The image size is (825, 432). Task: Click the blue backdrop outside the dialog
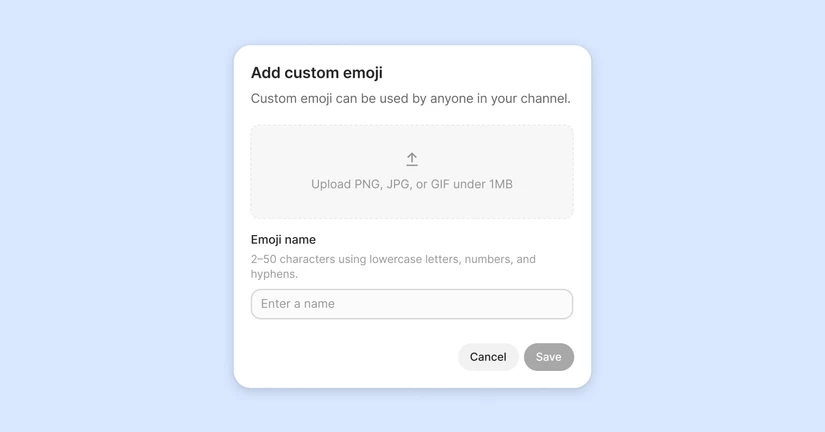pyautogui.click(x=116, y=210)
